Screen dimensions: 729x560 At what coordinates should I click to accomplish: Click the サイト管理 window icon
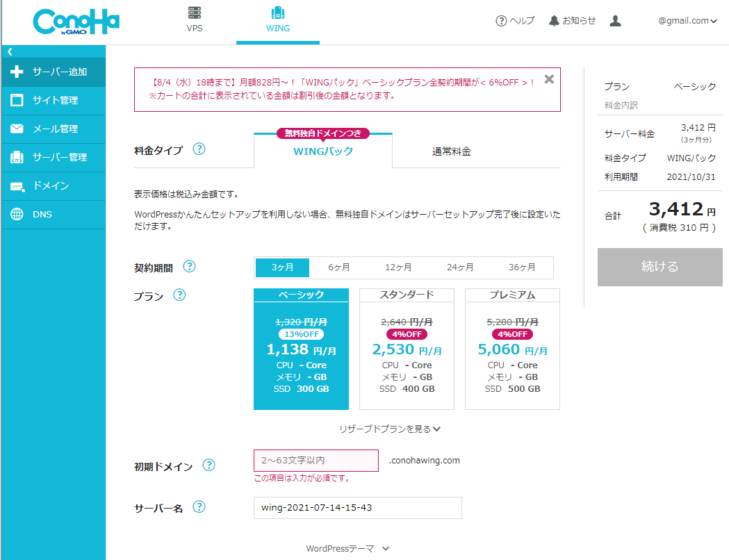tap(17, 100)
